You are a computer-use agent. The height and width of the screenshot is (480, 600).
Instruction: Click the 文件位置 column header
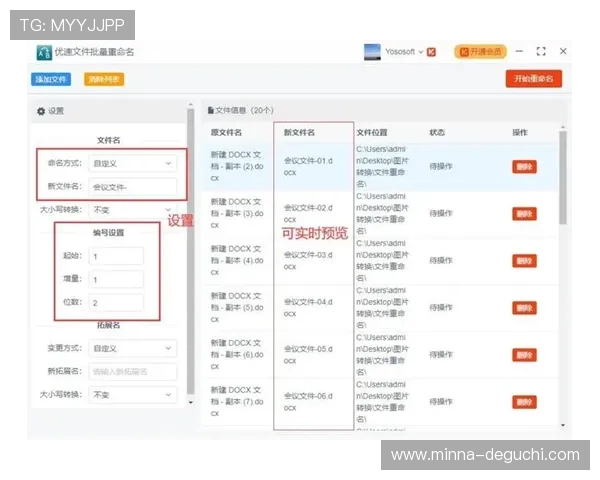[x=372, y=132]
